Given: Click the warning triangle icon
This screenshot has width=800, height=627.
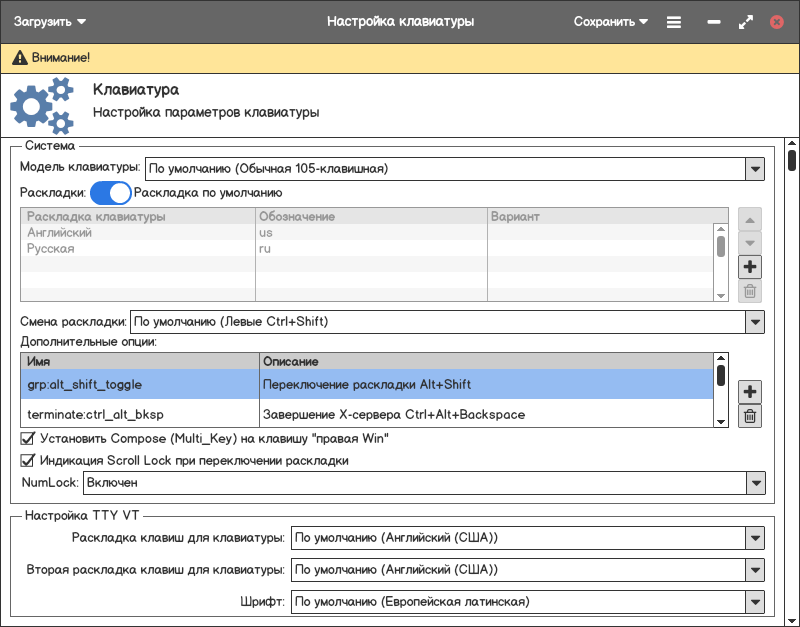Looking at the screenshot, I should (19, 59).
